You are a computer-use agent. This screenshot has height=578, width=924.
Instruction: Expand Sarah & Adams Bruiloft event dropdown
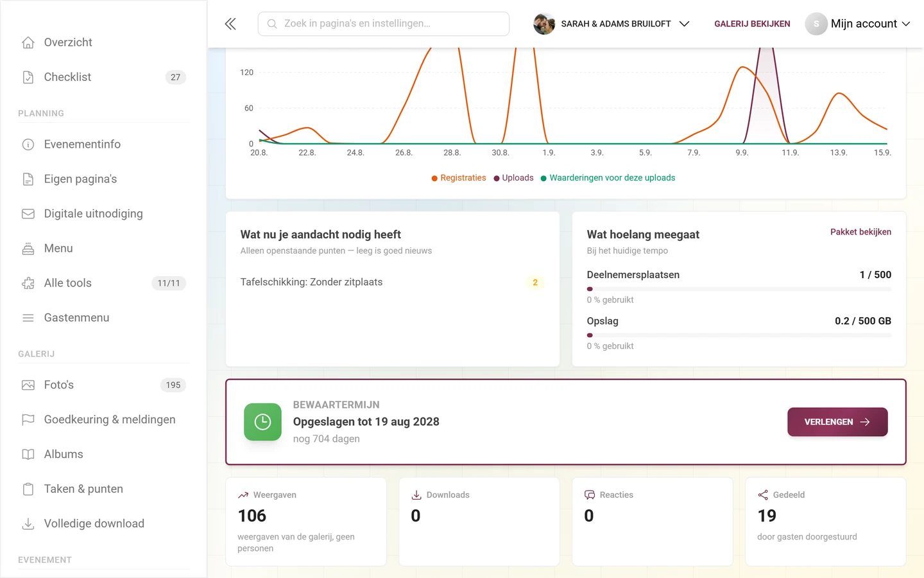click(612, 24)
